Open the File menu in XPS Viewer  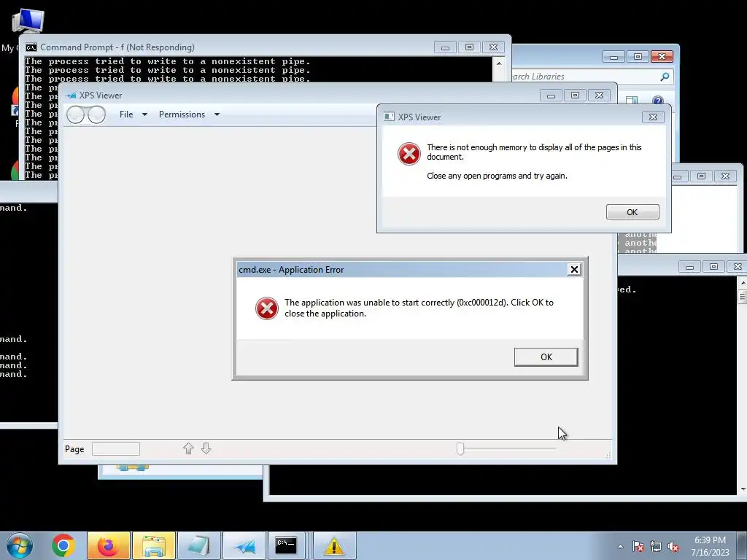pos(126,114)
